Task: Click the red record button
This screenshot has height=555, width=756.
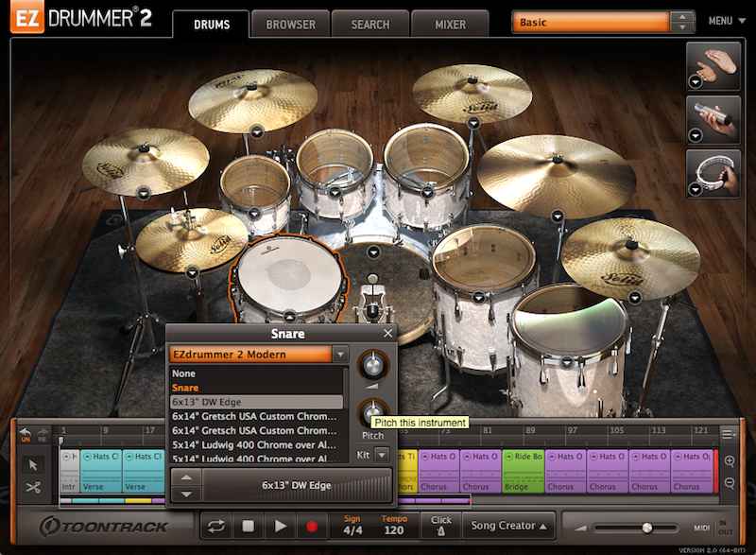Action: click(x=312, y=527)
